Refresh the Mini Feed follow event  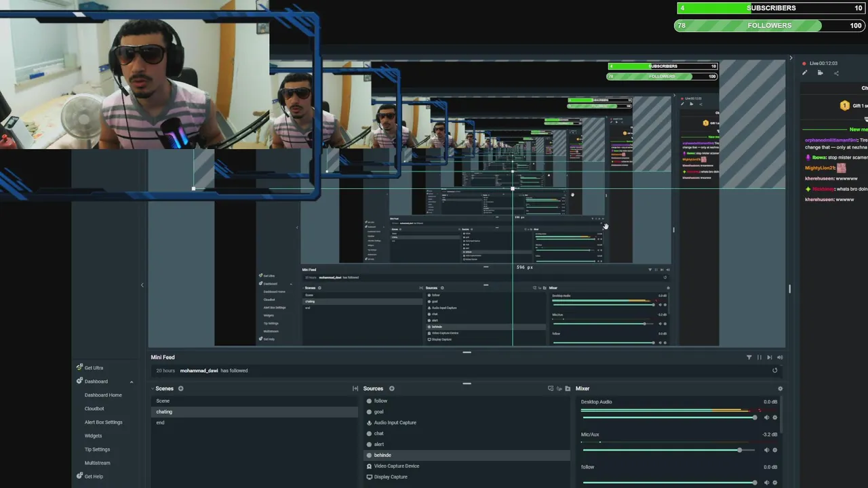pos(775,371)
